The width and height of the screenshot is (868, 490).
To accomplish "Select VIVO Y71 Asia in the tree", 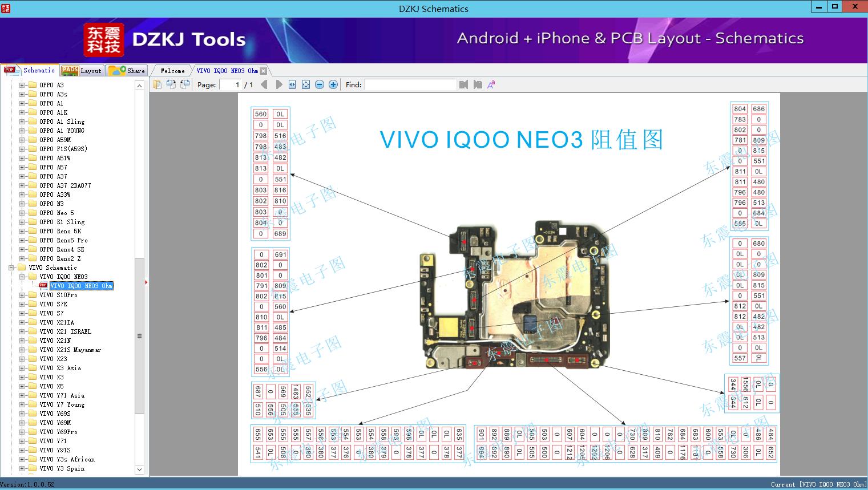I will click(x=62, y=395).
